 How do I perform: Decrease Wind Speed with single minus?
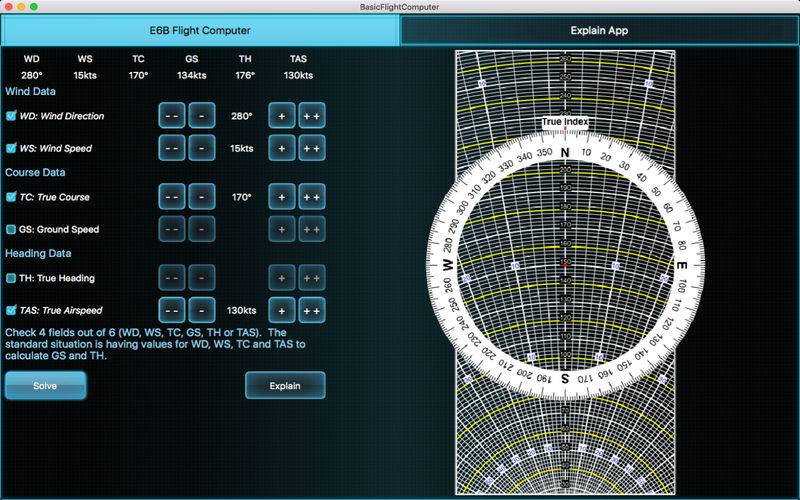(x=202, y=148)
